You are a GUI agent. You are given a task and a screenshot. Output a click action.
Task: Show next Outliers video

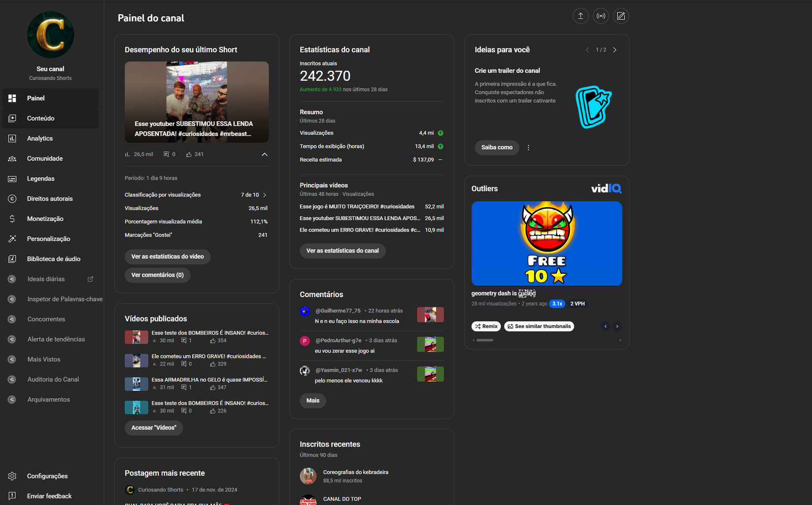point(617,327)
